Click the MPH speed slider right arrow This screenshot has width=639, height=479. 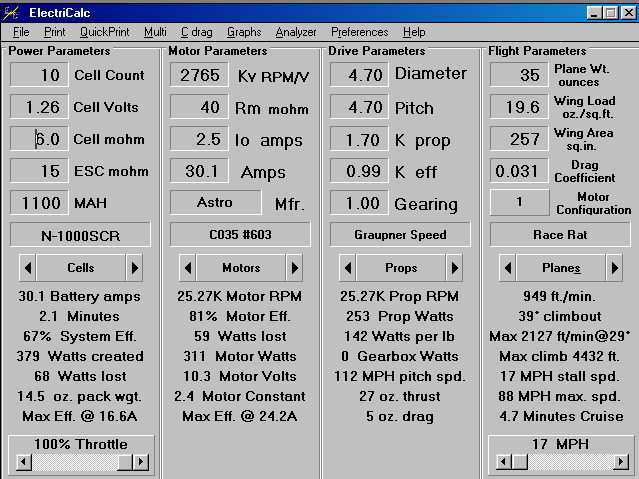(621, 462)
